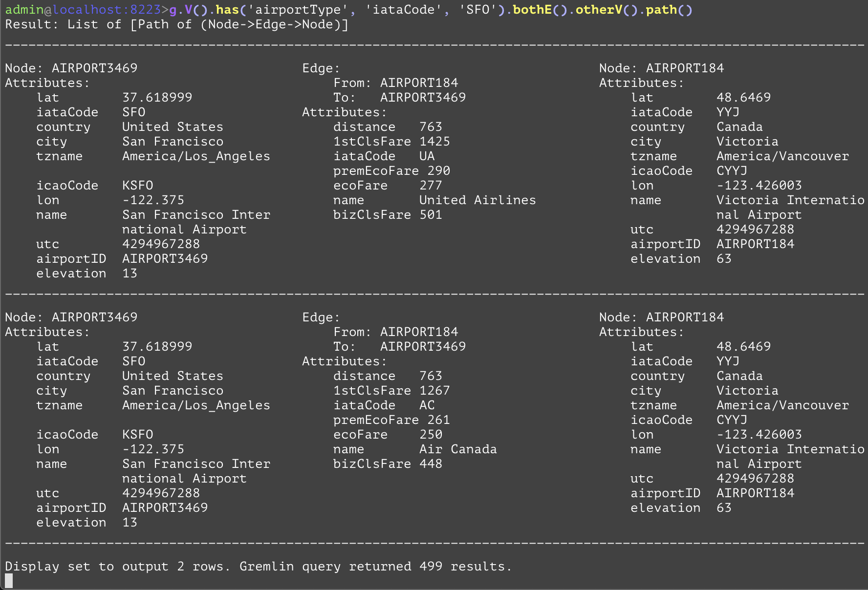Click the ecoFare value 277
This screenshot has width=868, height=590.
click(431, 186)
